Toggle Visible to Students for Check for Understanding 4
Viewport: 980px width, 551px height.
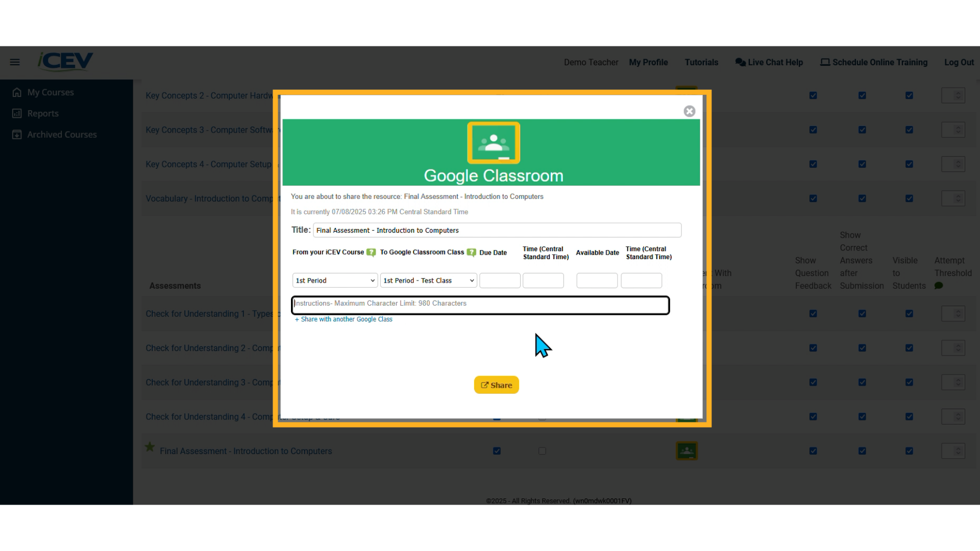click(909, 417)
